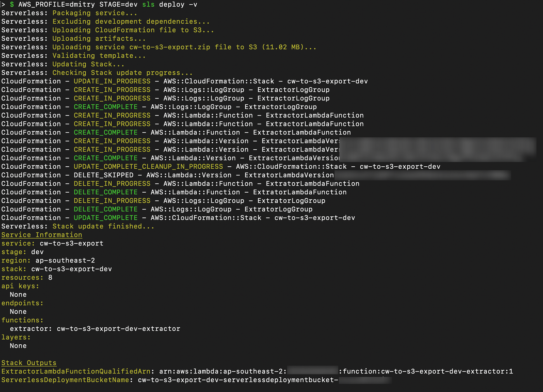Click the 'stage: dev' line
The width and height of the screenshot is (543, 392).
(22, 252)
